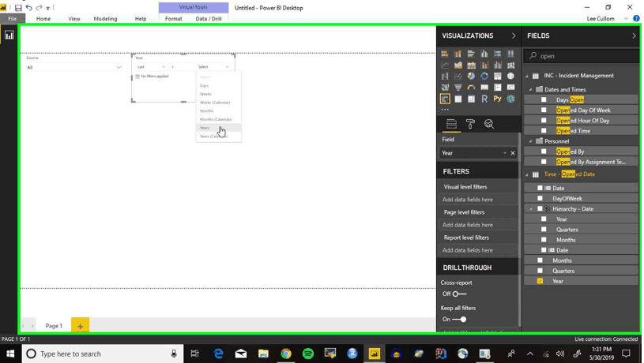Select the treemap visual
The image size is (644, 363).
(x=497, y=77)
